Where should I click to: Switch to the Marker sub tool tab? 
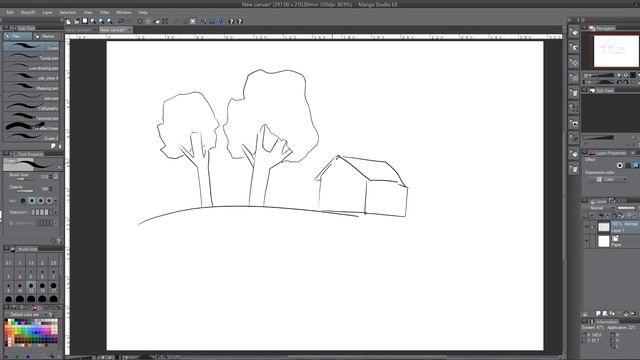47,36
